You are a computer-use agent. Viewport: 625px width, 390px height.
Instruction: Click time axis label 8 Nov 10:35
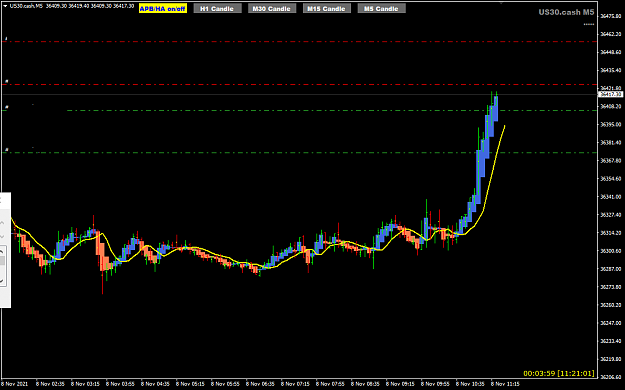(x=470, y=384)
